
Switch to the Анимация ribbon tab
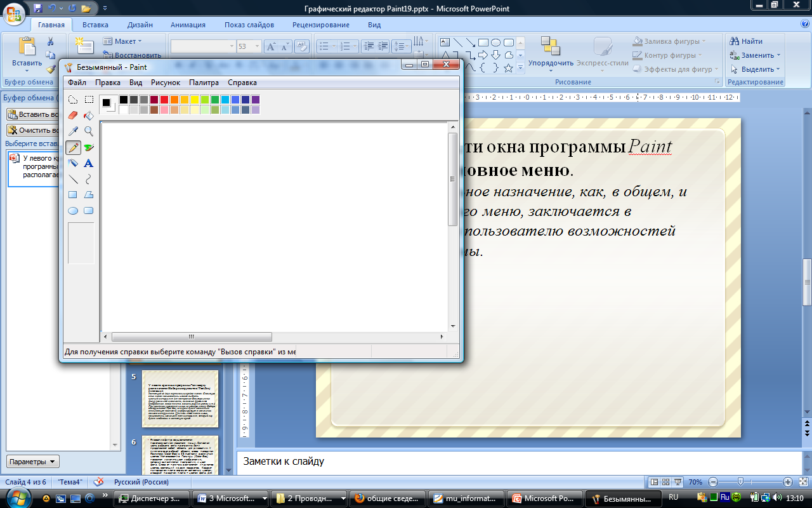pyautogui.click(x=188, y=25)
